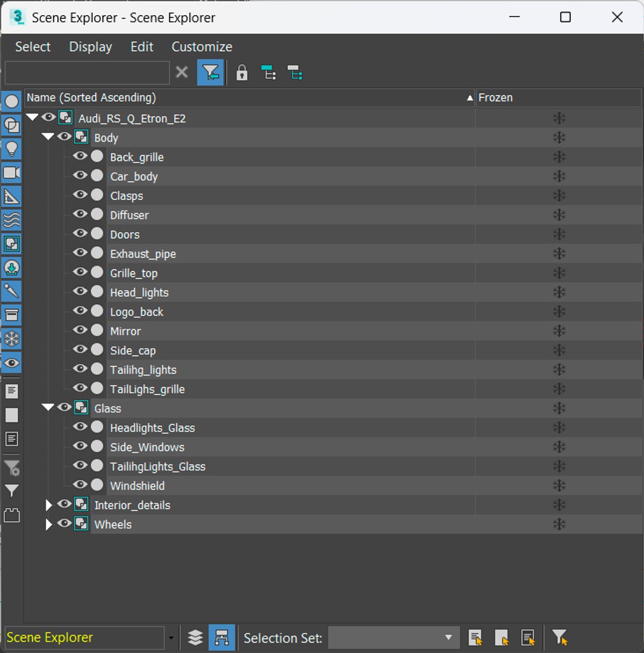This screenshot has width=644, height=653.
Task: Toggle Display Frozen Objects snowflake filter
Action: click(x=11, y=339)
